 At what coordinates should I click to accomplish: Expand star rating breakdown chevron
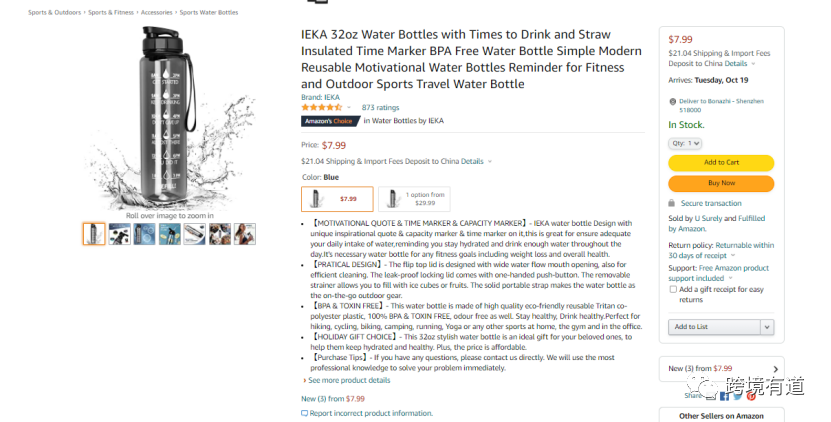point(349,107)
